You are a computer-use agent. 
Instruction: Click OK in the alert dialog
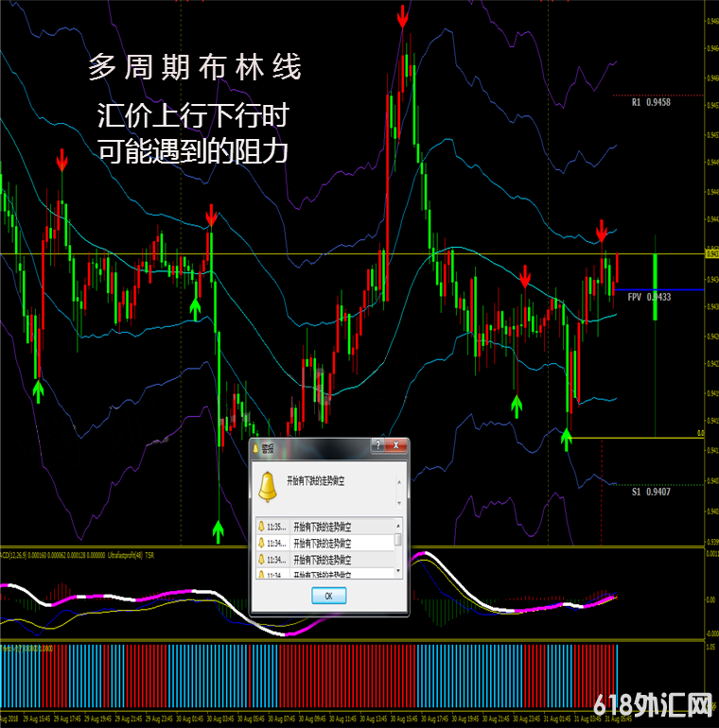pos(328,596)
